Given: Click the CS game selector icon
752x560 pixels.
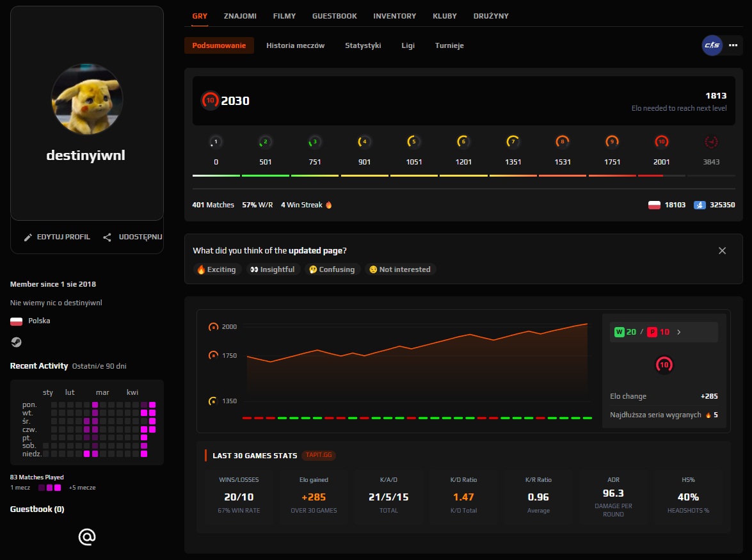Looking at the screenshot, I should (x=712, y=45).
